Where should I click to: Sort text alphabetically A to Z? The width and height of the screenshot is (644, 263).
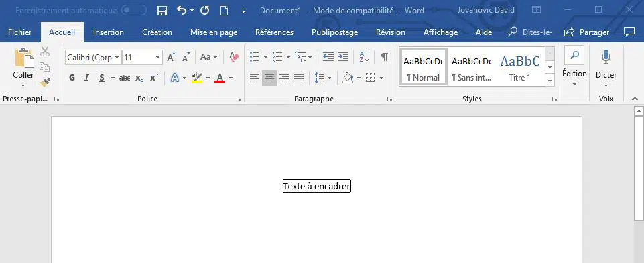click(x=364, y=57)
